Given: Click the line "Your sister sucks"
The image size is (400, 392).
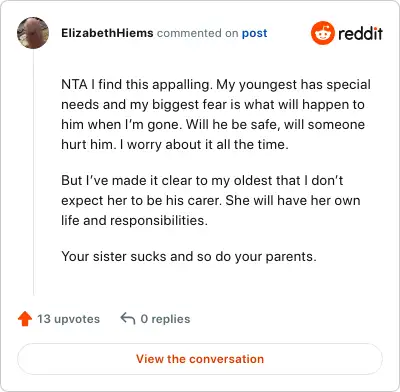Looking at the screenshot, I should click(x=189, y=257).
